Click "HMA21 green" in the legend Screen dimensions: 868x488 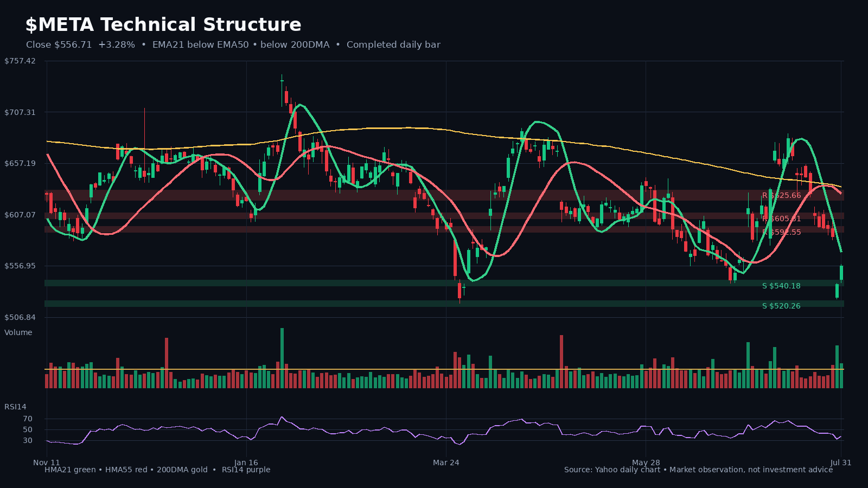click(x=70, y=470)
